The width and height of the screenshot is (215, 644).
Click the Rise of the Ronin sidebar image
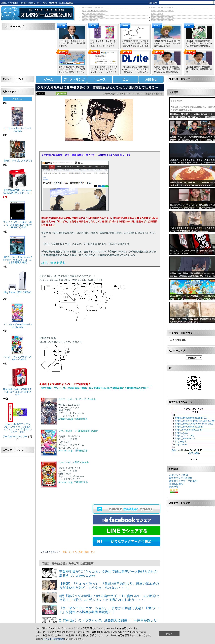pyautogui.click(x=17, y=245)
